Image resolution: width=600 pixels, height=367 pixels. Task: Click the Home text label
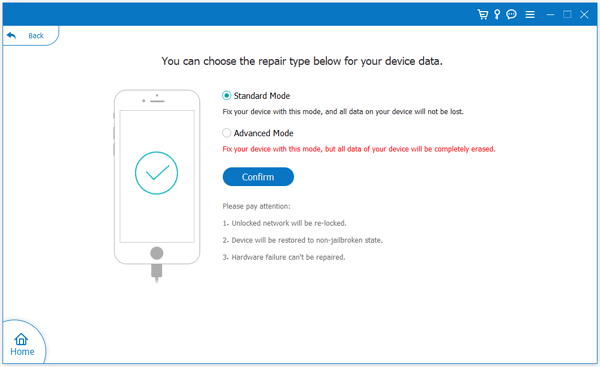point(22,352)
